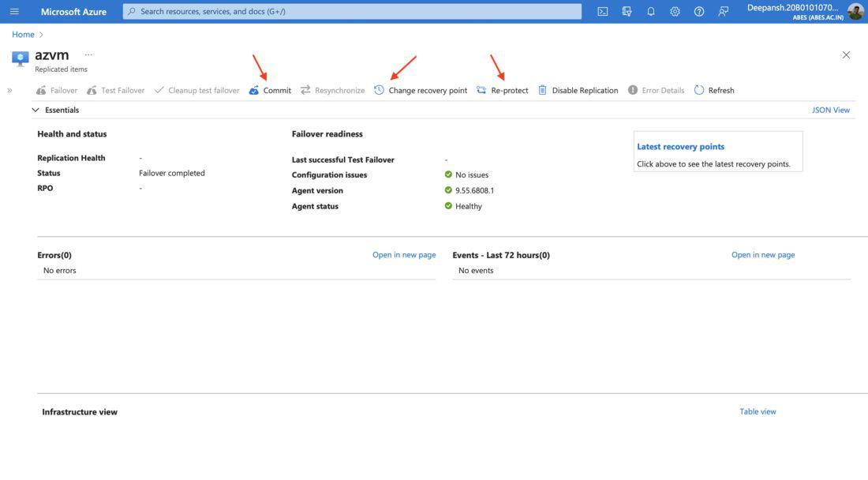Re-protect the azvm replicated item
The image size is (868, 480).
tap(503, 90)
